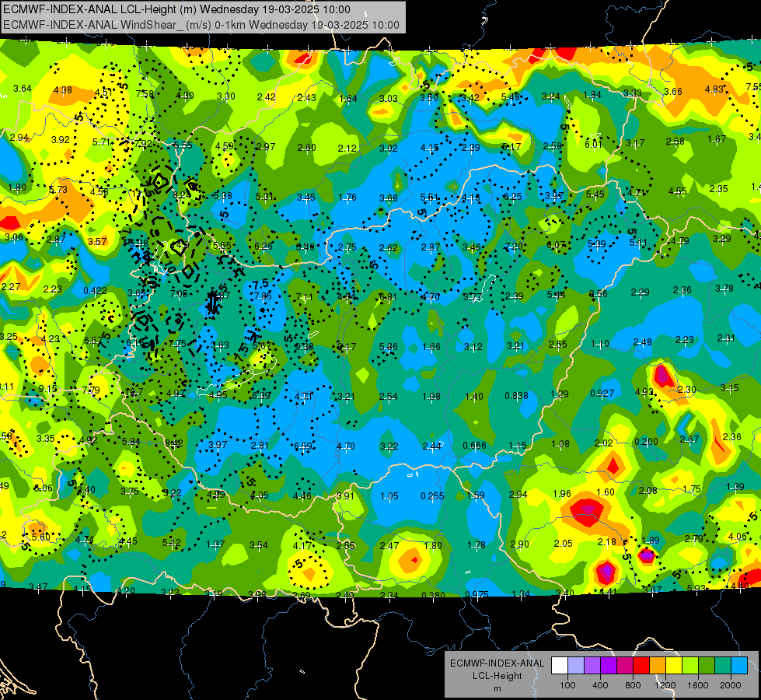The width and height of the screenshot is (761, 700).
Task: Click the wind shear value '2.60'
Action: pos(307,147)
